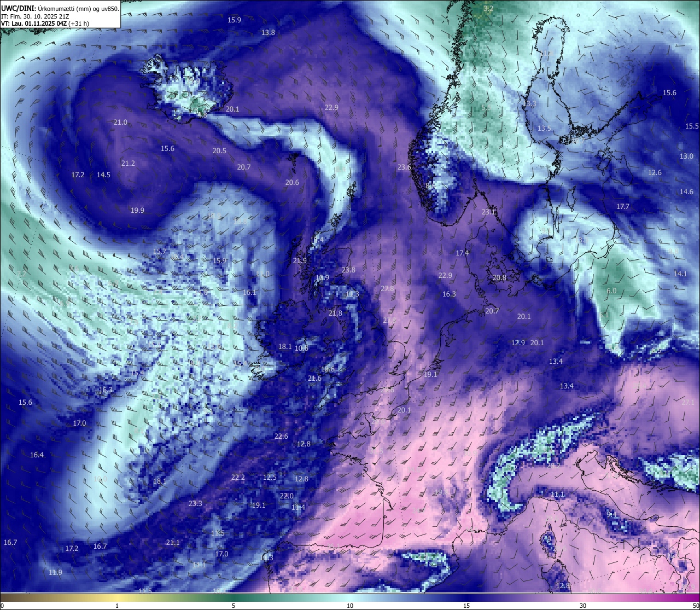Image resolution: width=700 pixels, height=610 pixels.
Task: Click the map value '6.0'
Action: click(611, 291)
